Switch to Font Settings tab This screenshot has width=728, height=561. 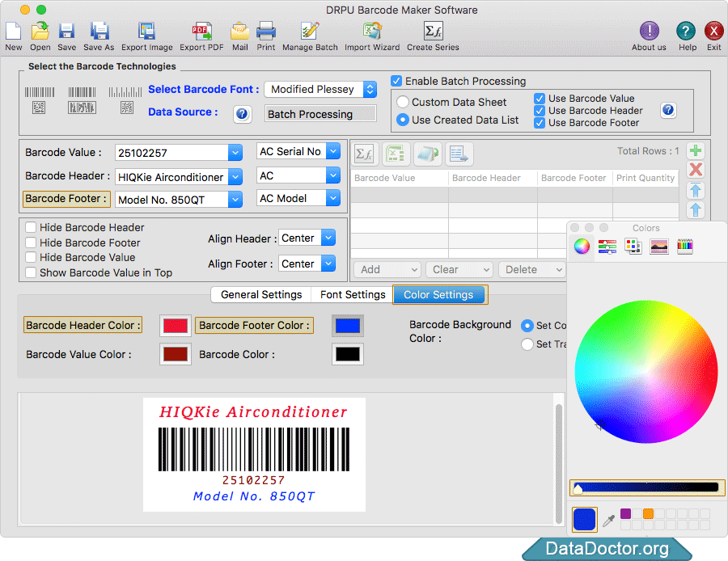(353, 295)
